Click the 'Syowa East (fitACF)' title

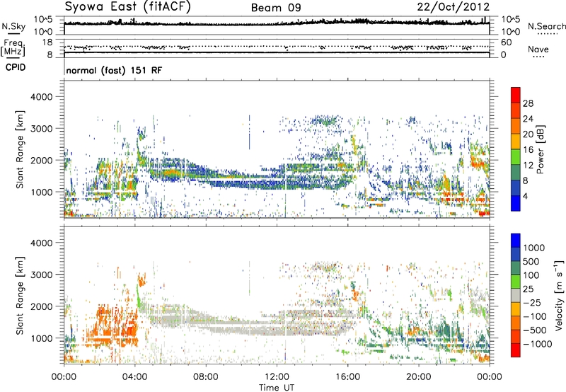click(x=128, y=6)
